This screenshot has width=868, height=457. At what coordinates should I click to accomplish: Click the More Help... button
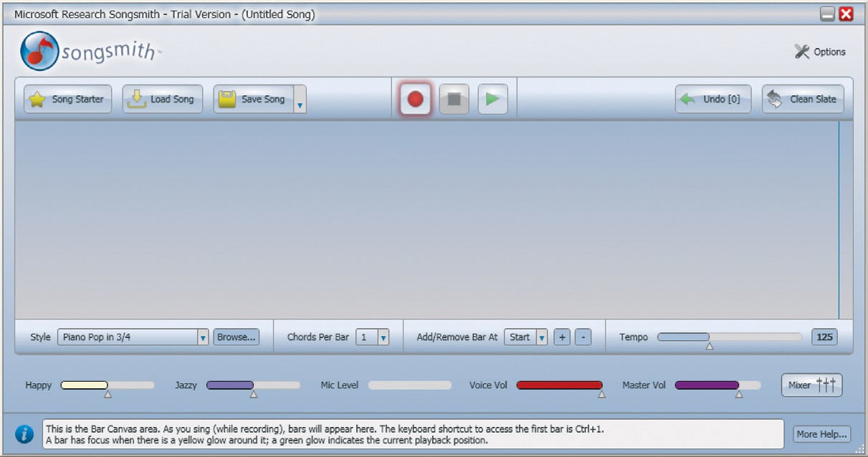(822, 433)
